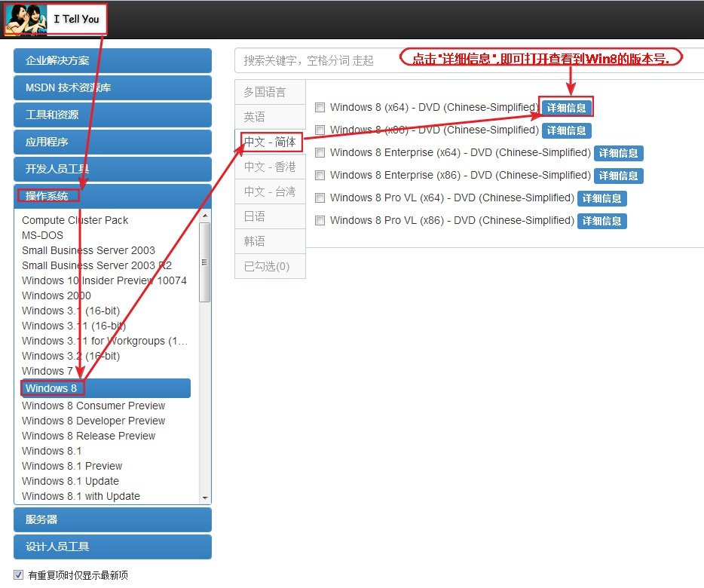704x588 pixels.
Task: Select MS-DOS in the system list
Action: 42,234
